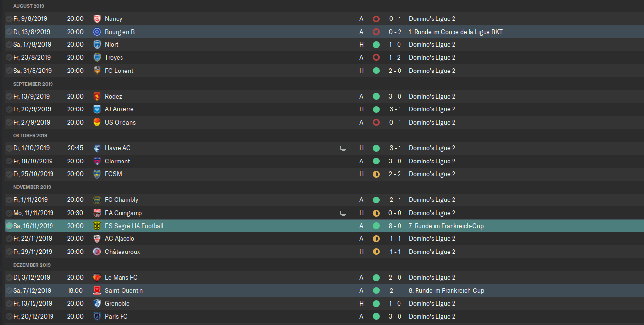Select the Oktober 2019 month header
Screen dimensions: 644x325
coord(30,135)
